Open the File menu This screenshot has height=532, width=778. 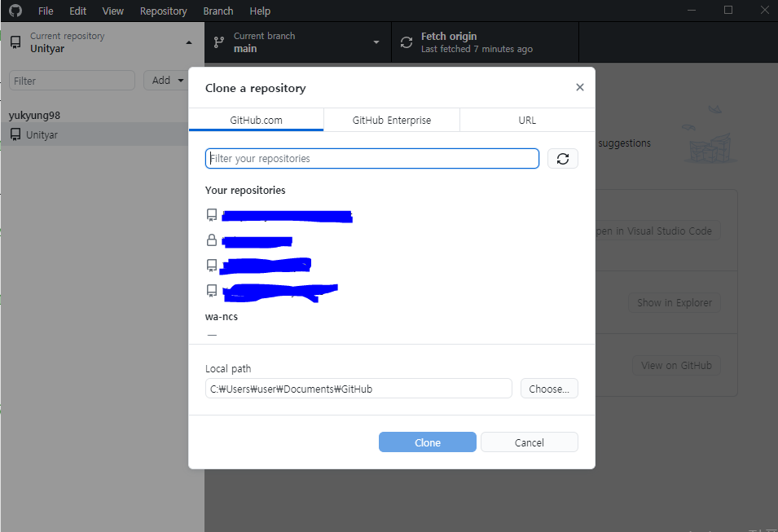tap(46, 11)
